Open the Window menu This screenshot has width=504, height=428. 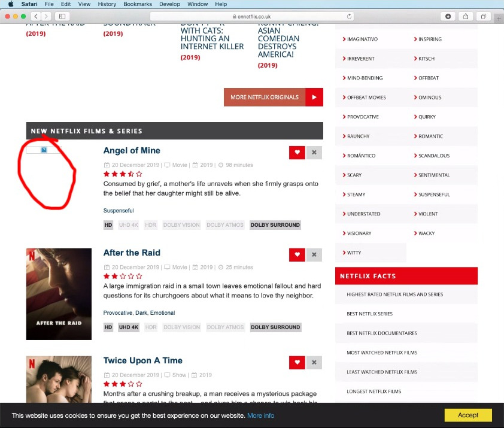tap(198, 4)
